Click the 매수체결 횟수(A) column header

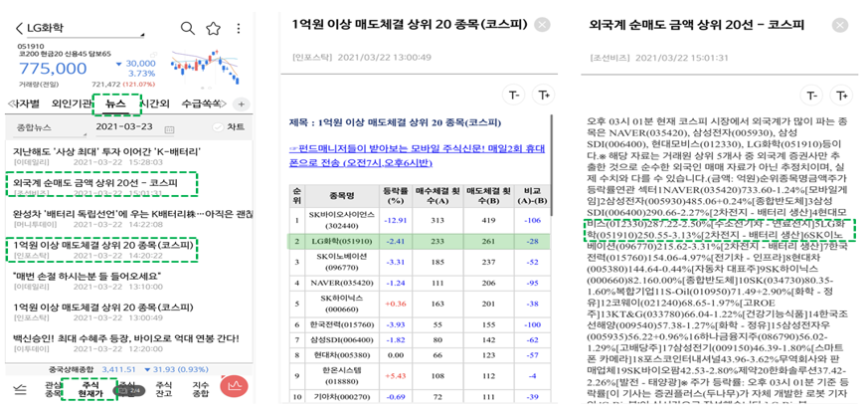pos(438,195)
